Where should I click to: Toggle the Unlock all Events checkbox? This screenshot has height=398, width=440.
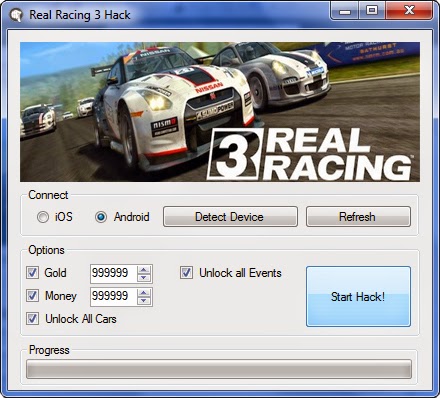point(186,273)
